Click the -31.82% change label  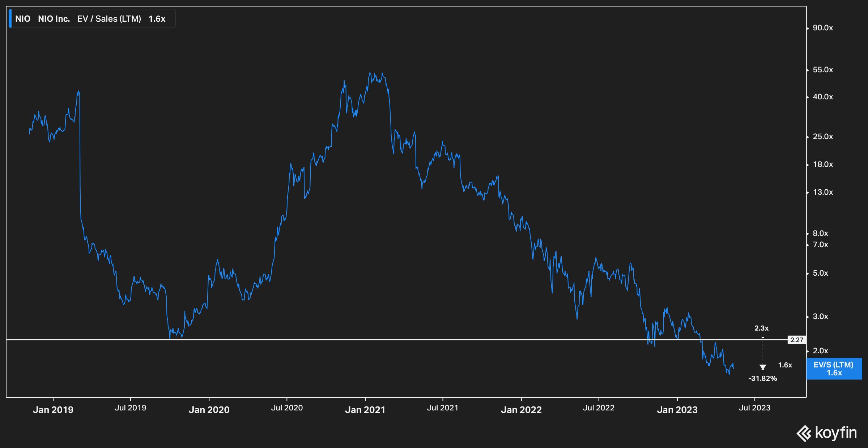[x=762, y=378]
